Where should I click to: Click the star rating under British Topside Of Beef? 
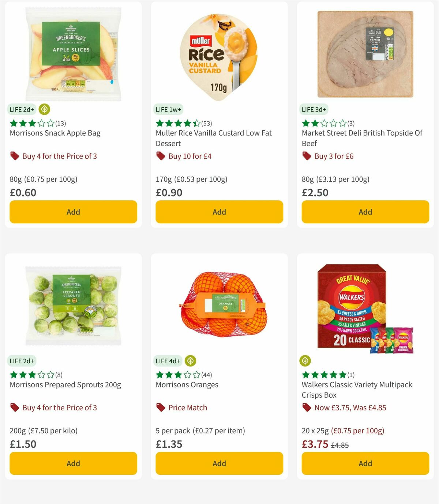[322, 123]
